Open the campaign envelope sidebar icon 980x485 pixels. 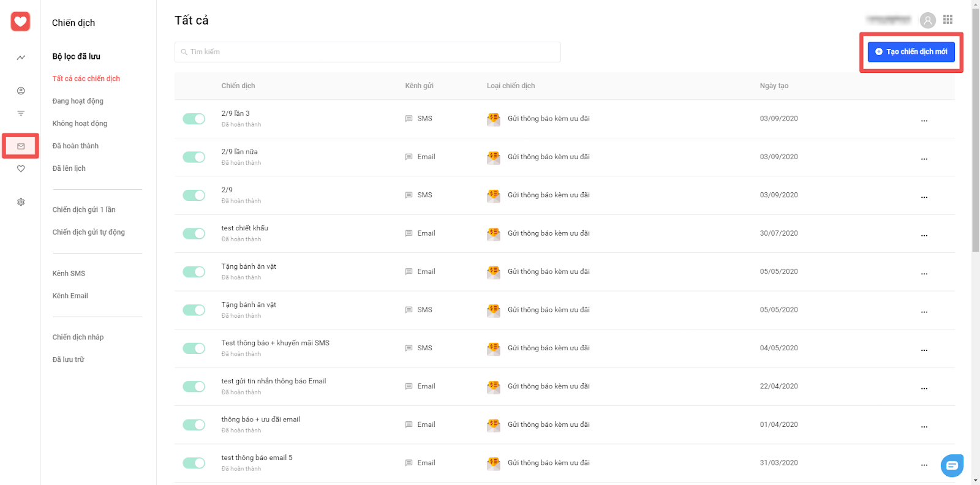pos(21,146)
